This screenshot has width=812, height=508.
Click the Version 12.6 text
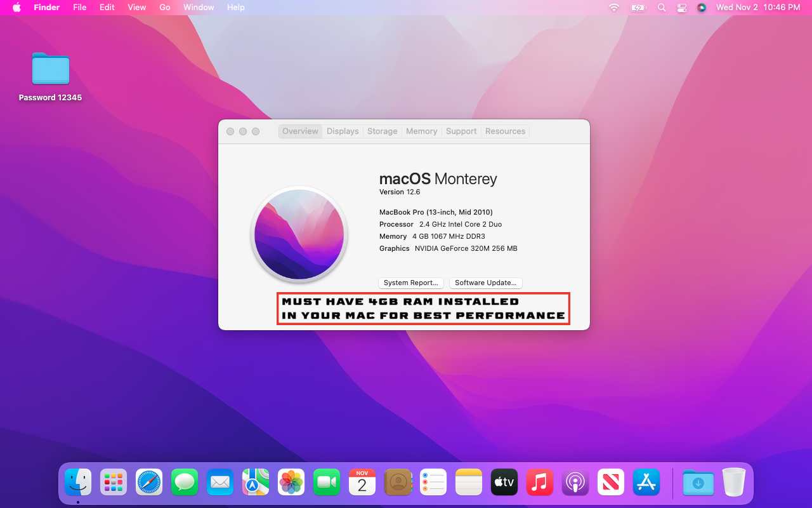[400, 192]
